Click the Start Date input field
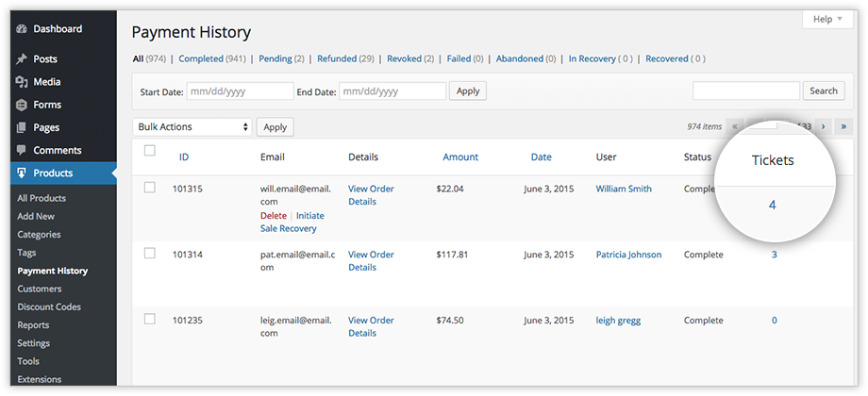The image size is (868, 396). [x=240, y=91]
